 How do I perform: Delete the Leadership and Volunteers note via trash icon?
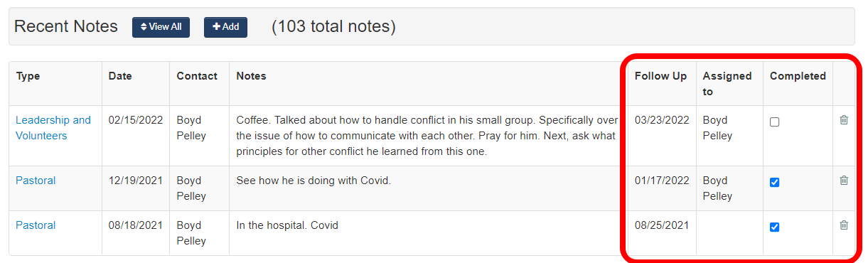(844, 120)
